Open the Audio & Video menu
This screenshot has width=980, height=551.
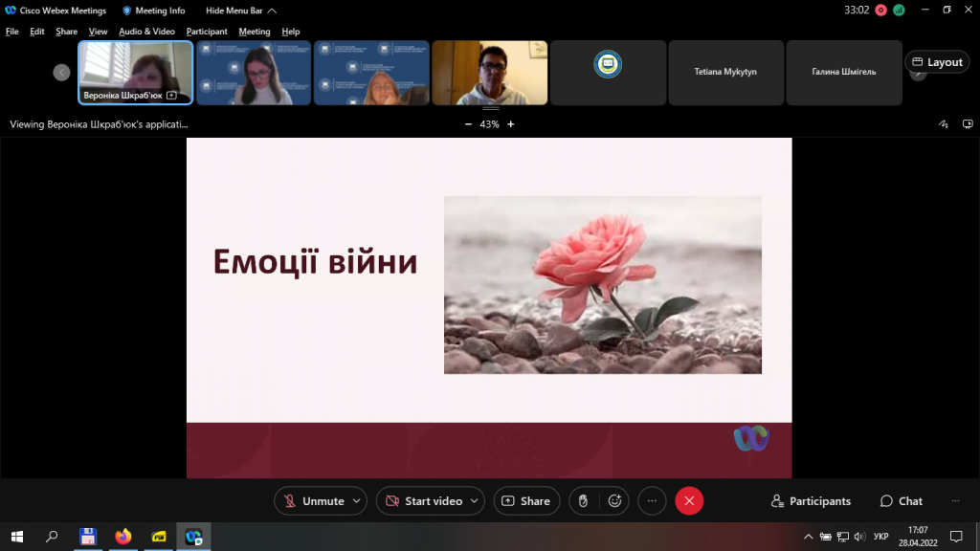click(146, 32)
